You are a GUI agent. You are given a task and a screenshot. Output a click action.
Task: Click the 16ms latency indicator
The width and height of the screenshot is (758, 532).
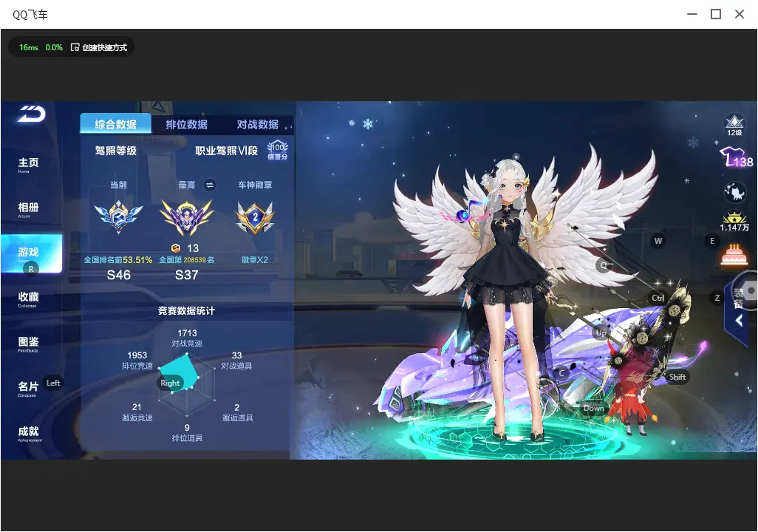[x=29, y=47]
